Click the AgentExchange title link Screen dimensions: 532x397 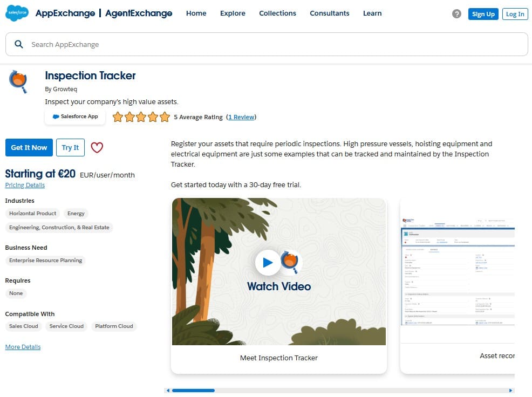point(139,13)
